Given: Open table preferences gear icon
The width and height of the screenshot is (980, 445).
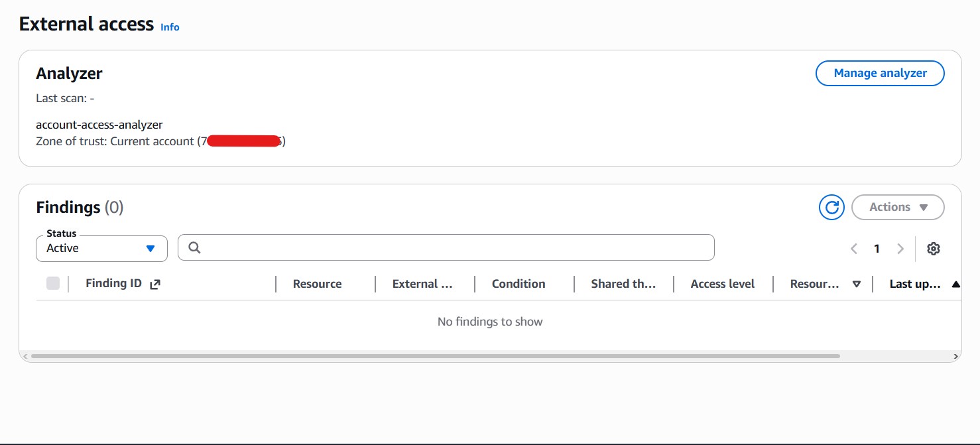Looking at the screenshot, I should (934, 249).
